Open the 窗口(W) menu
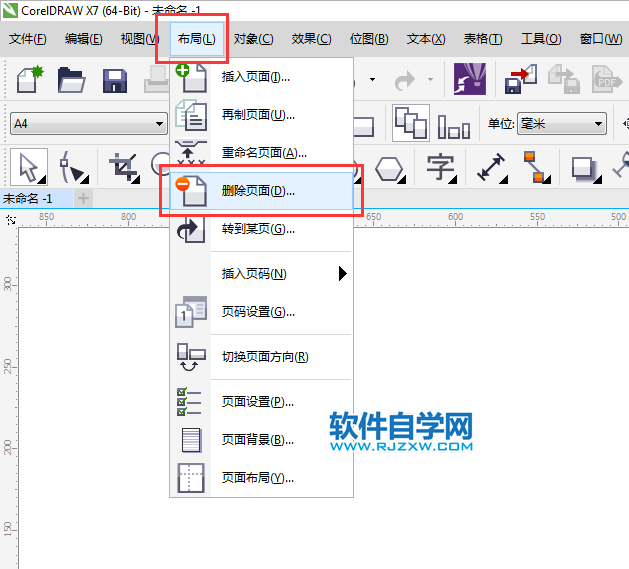The image size is (629, 569). 601,39
